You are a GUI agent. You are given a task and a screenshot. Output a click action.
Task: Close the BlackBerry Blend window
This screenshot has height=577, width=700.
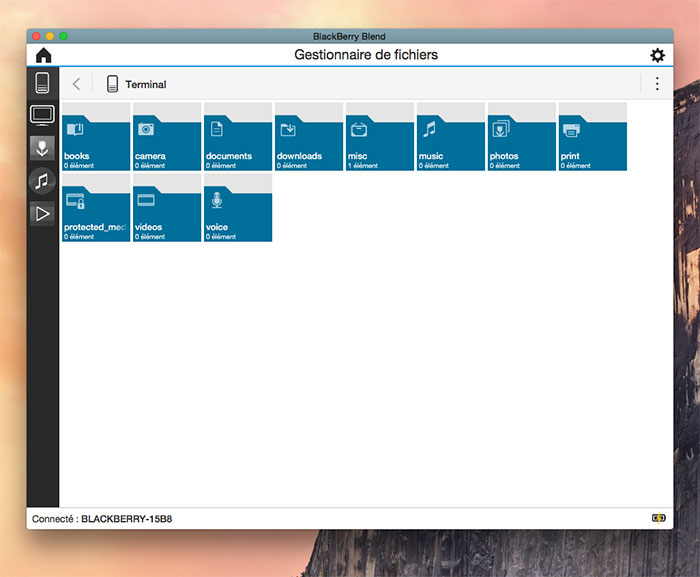37,36
